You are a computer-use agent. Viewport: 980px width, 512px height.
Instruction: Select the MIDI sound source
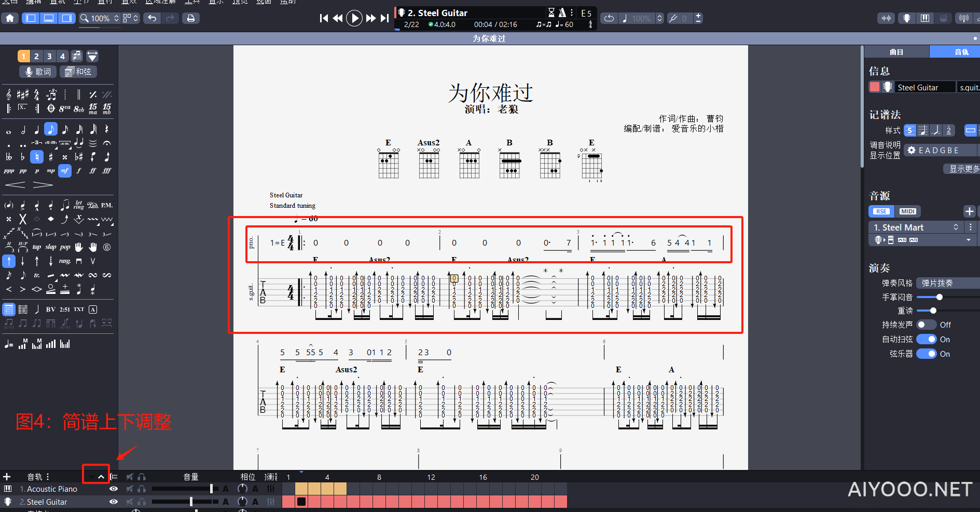[x=908, y=211]
